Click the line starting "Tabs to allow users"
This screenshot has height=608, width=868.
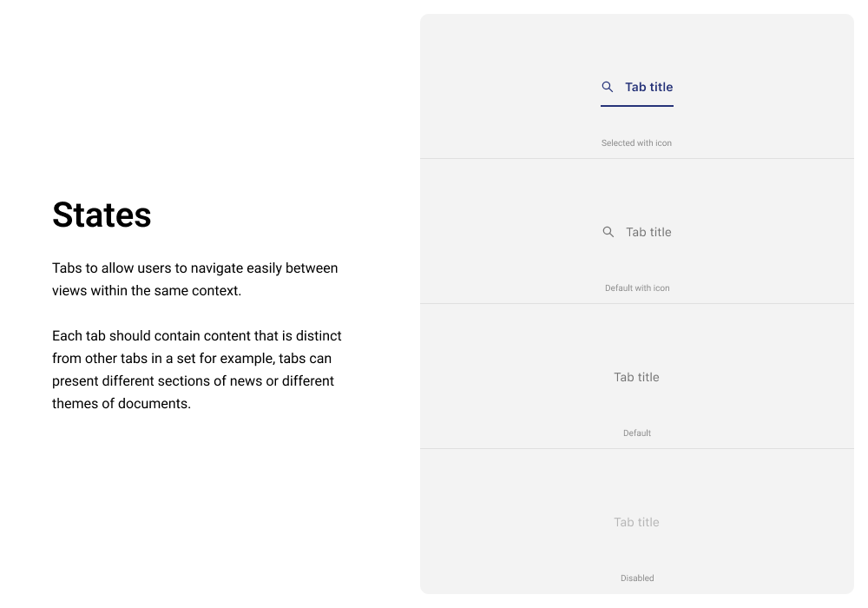[194, 268]
